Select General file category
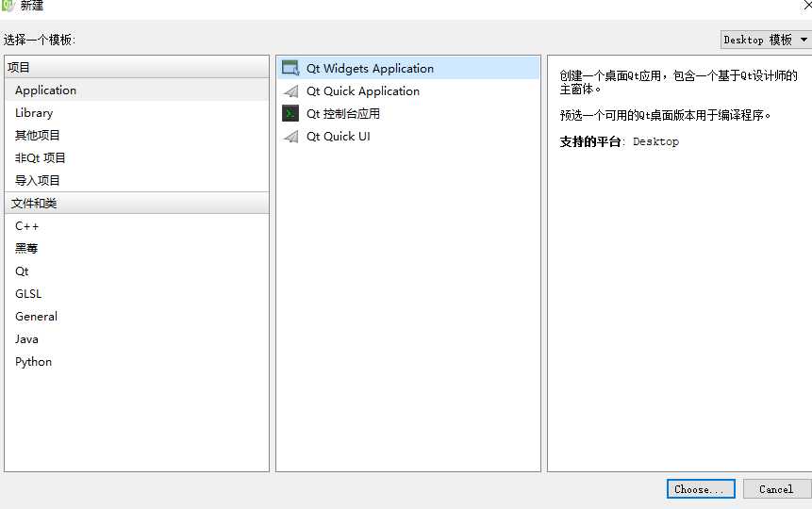 [137, 317]
